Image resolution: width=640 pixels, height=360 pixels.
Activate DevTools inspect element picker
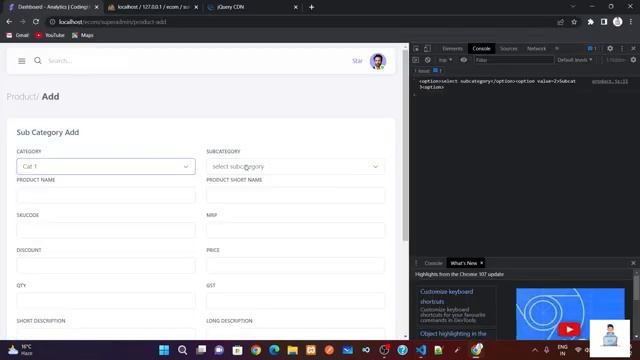pos(416,49)
